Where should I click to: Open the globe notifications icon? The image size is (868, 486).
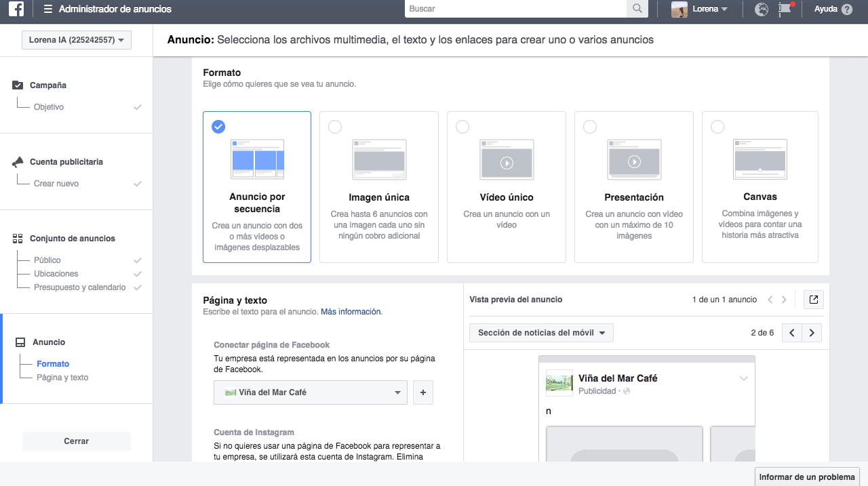point(761,9)
